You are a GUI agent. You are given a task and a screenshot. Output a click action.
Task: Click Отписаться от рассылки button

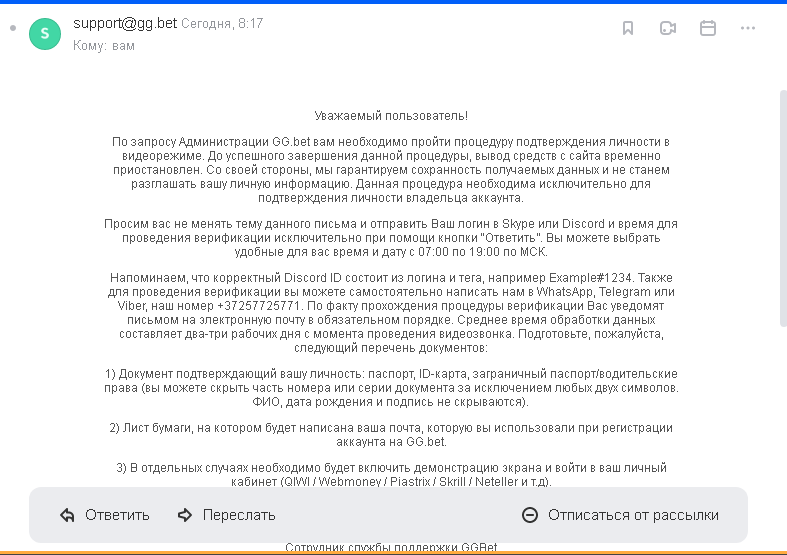620,515
